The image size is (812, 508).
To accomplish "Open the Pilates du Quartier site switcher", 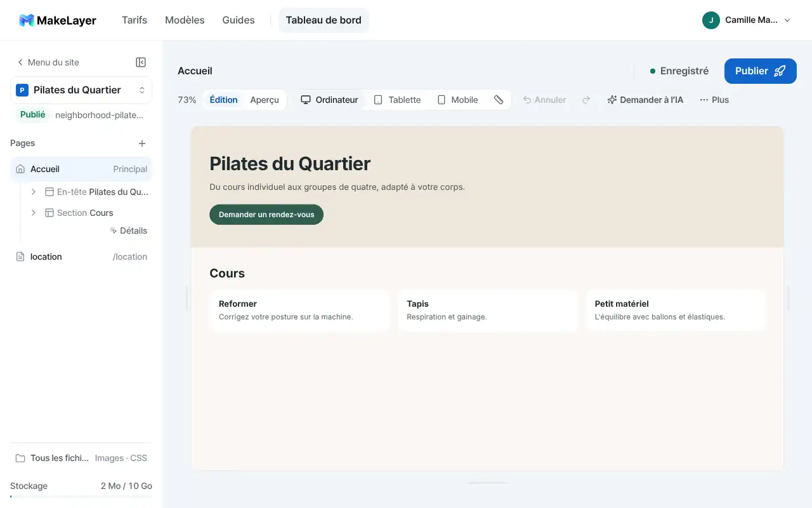I will point(81,90).
